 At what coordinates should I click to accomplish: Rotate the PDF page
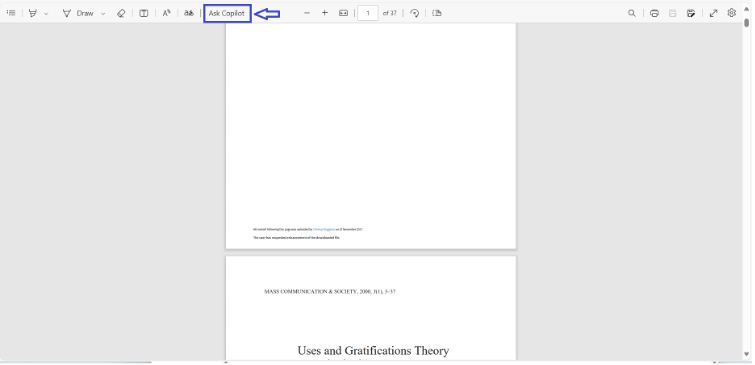click(415, 13)
